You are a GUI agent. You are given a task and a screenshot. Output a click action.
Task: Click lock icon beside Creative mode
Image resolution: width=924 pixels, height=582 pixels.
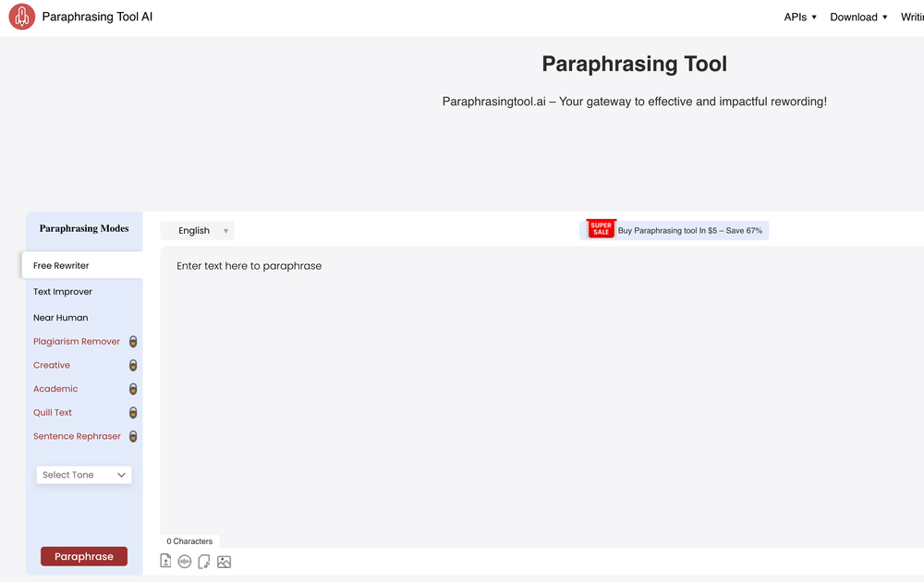coord(133,365)
